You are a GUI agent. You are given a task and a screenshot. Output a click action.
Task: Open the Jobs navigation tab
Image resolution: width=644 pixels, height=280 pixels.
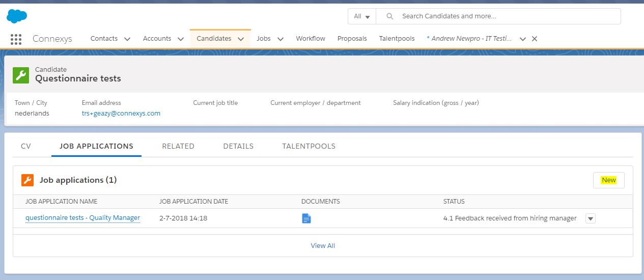tap(264, 39)
